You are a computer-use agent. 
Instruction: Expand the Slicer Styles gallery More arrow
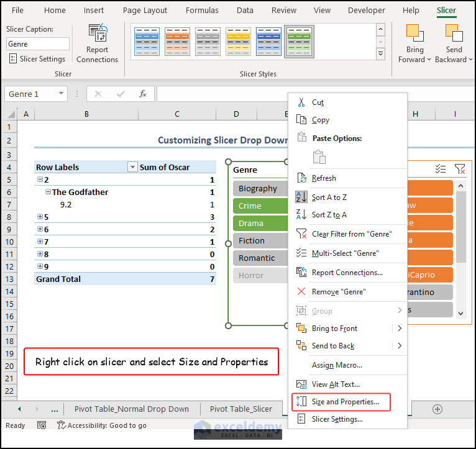pos(380,54)
